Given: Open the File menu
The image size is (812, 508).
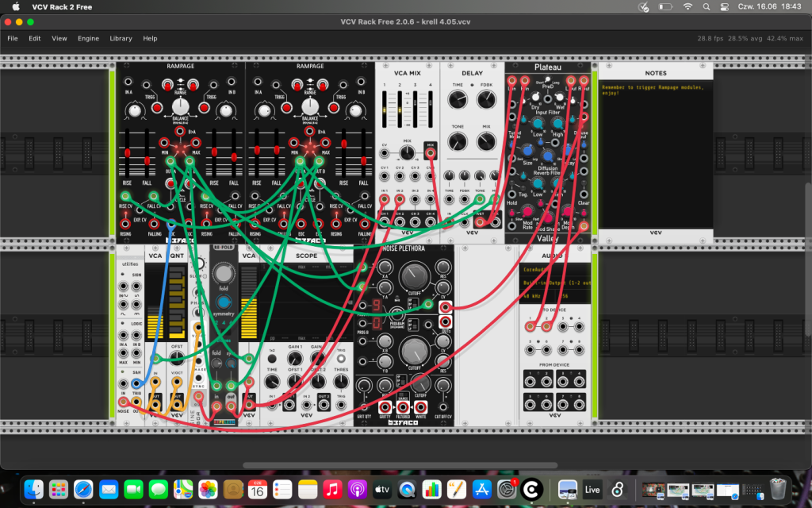Looking at the screenshot, I should tap(13, 38).
